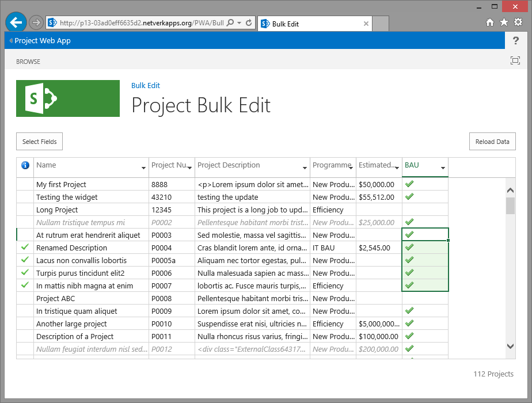Expand the Project Description column filter dropdown
Screen dimensions: 532x403
tap(305, 168)
